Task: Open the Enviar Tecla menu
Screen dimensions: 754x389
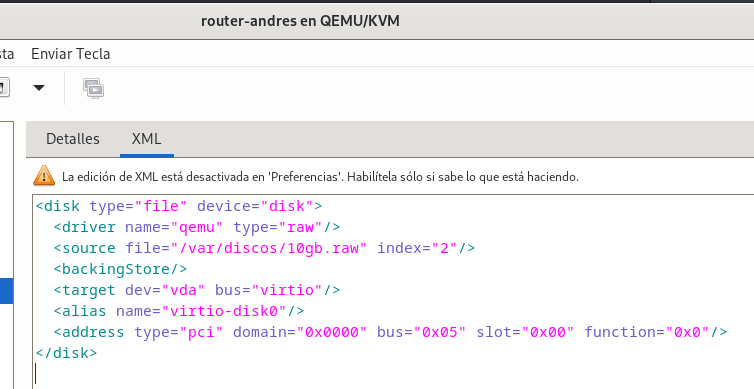Action: [71, 53]
